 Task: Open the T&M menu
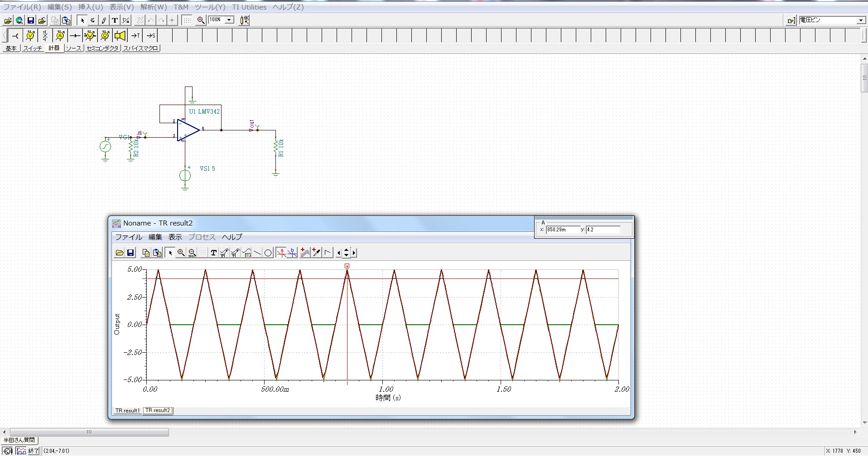point(181,7)
